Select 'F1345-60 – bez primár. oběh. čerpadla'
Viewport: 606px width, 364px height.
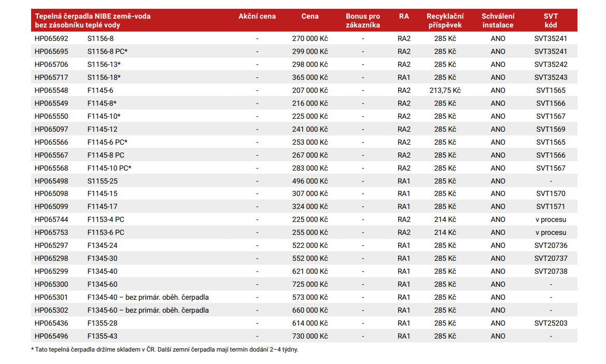[148, 310]
